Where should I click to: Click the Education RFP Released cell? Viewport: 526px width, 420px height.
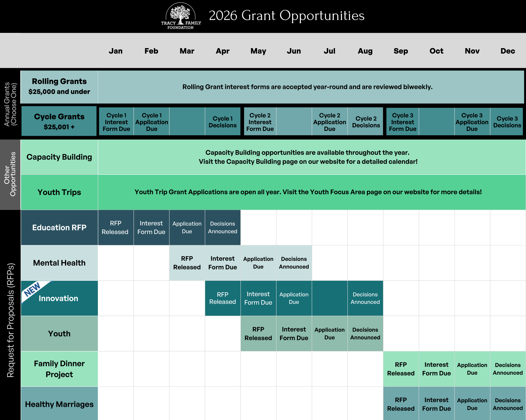115,227
